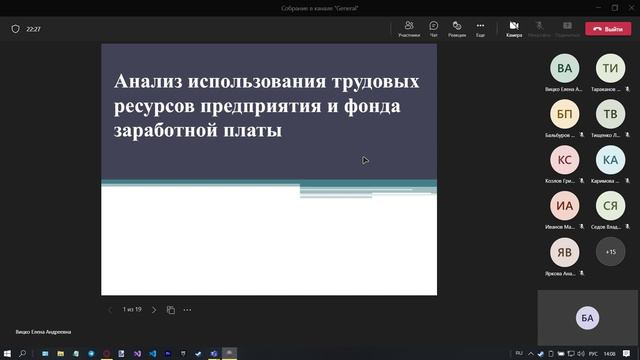This screenshot has height=360, width=640.
Task: Open the slide grid view icon
Action: (171, 310)
